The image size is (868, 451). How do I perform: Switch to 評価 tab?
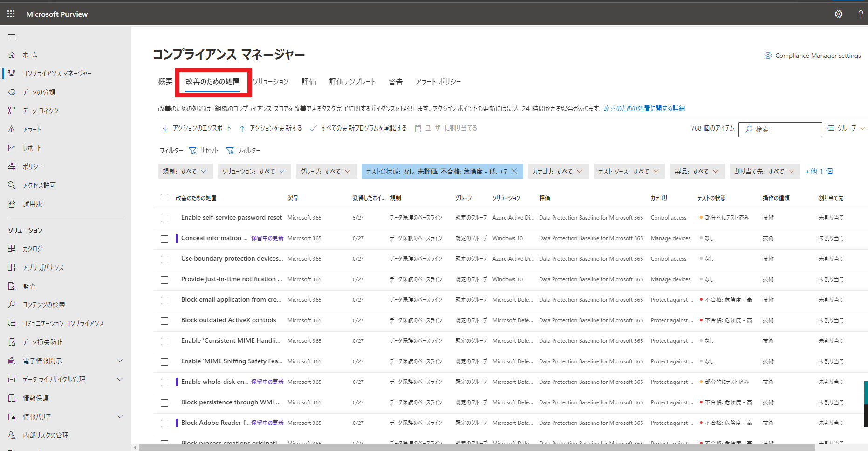pyautogui.click(x=309, y=82)
